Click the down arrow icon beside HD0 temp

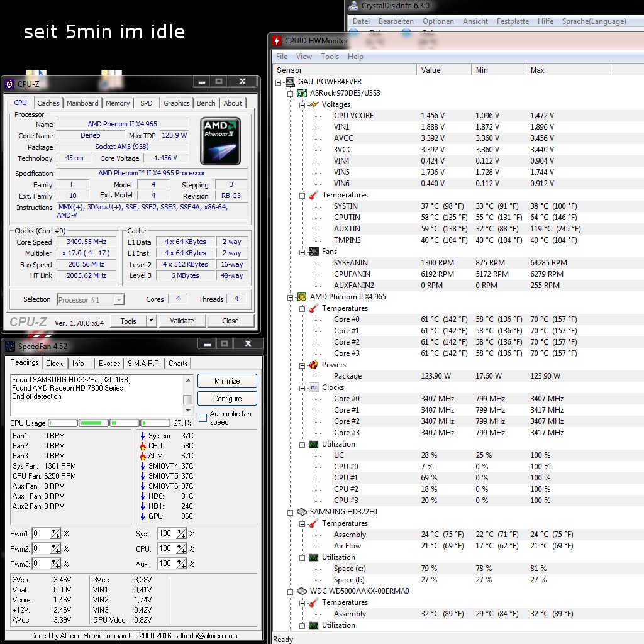143,496
